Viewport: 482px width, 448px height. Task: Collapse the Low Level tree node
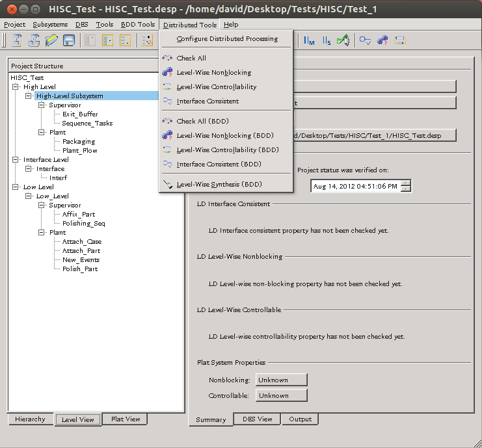coord(16,187)
